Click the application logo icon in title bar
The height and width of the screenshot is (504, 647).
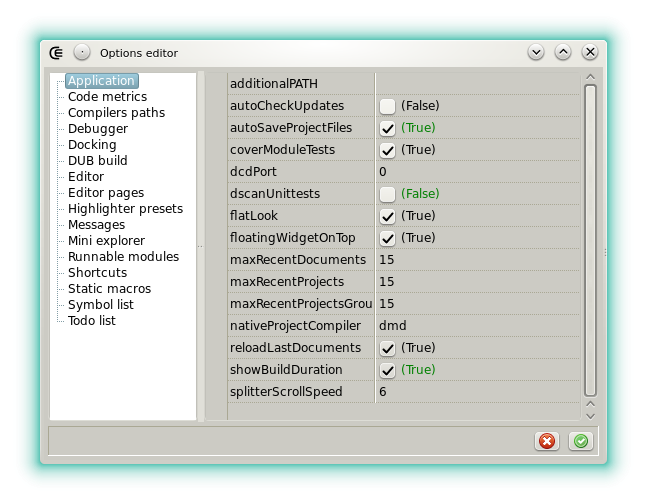57,52
